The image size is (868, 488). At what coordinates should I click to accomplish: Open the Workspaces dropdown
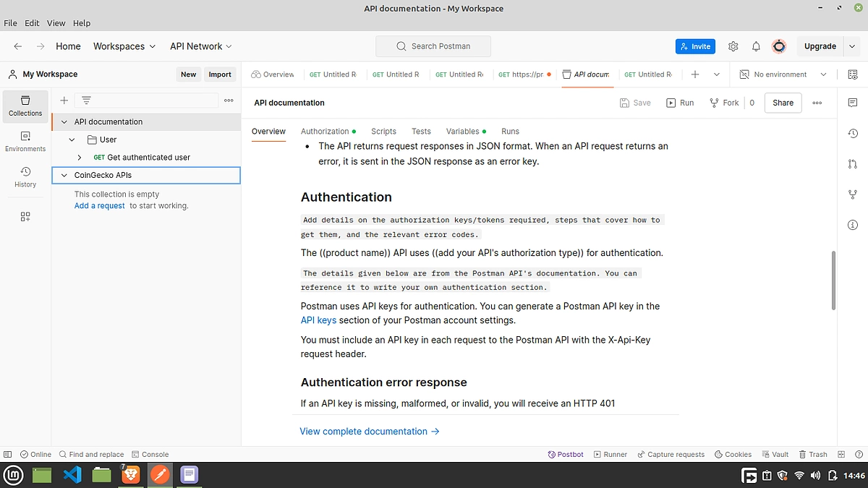pos(124,46)
